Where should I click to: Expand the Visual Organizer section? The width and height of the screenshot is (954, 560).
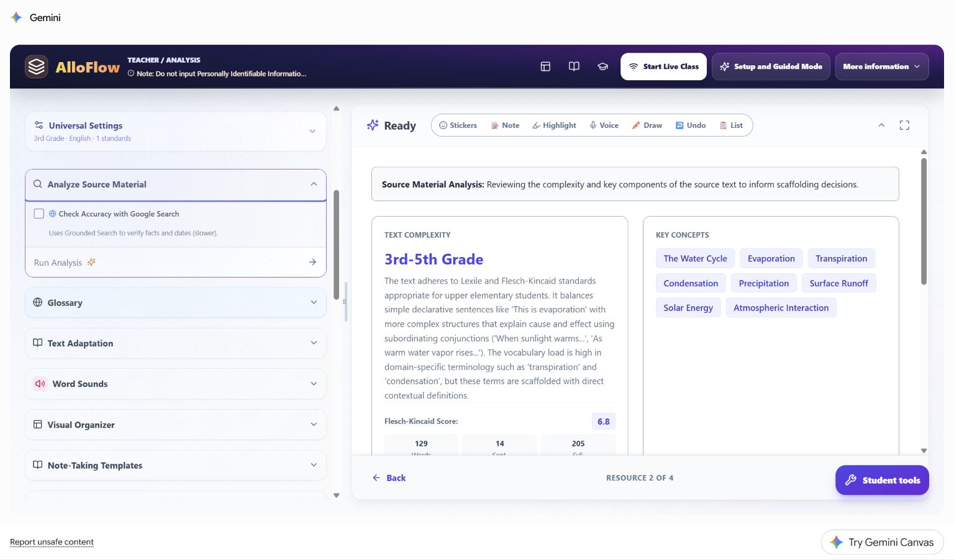pyautogui.click(x=176, y=425)
